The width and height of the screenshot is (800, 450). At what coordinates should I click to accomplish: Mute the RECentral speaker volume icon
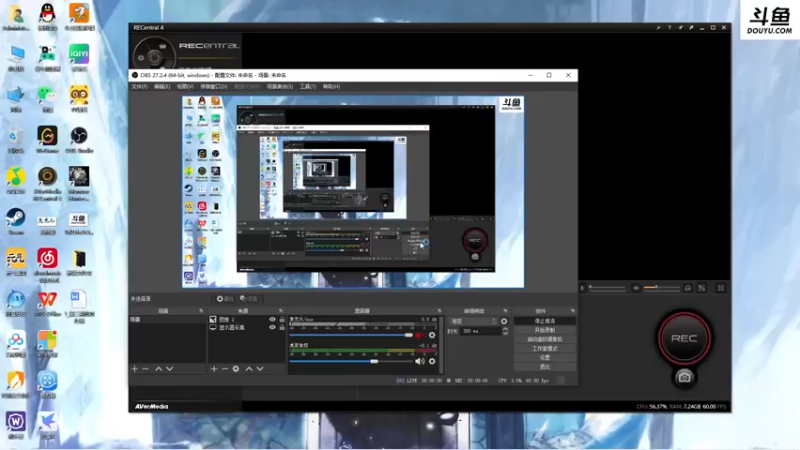(x=636, y=288)
